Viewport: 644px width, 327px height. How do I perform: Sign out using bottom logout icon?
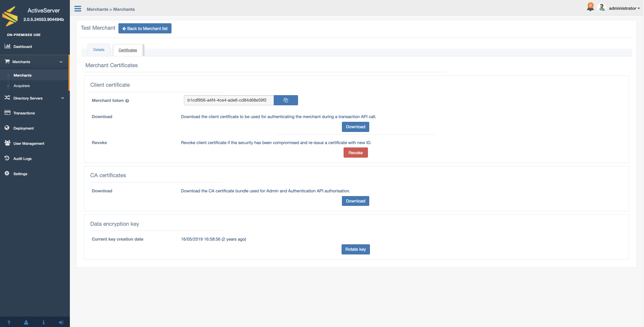click(61, 322)
